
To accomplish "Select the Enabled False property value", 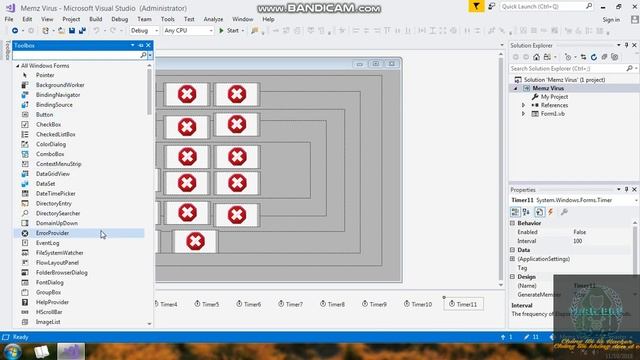I will click(x=580, y=232).
